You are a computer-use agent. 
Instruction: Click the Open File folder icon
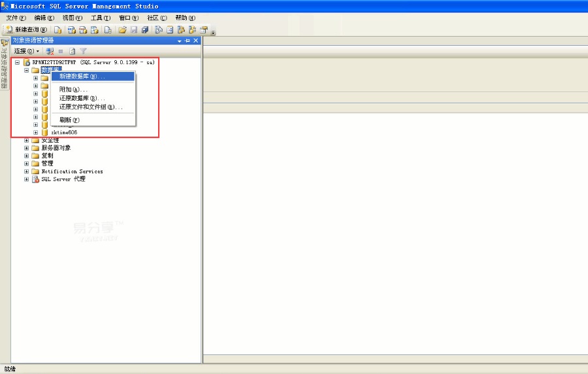point(122,29)
